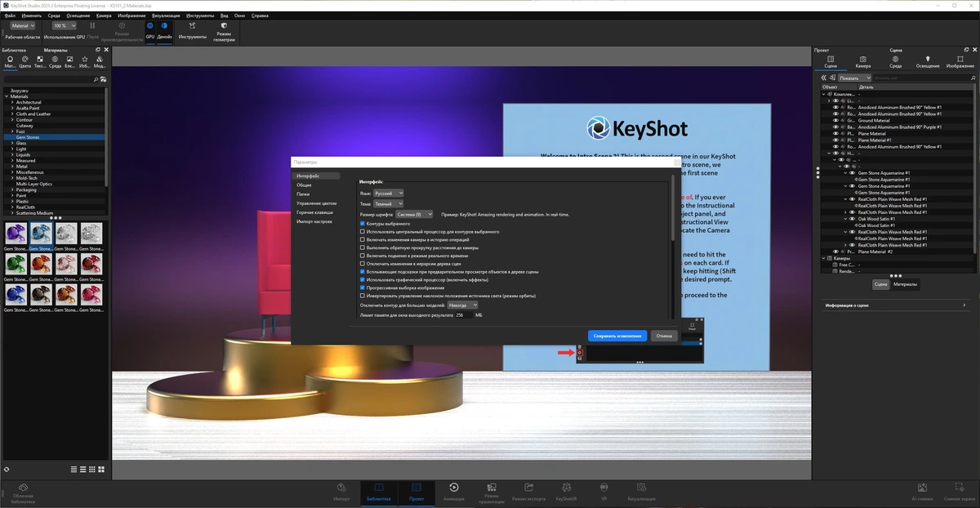
Task: Enable central processor for selection outlines checkbox
Action: (x=363, y=231)
